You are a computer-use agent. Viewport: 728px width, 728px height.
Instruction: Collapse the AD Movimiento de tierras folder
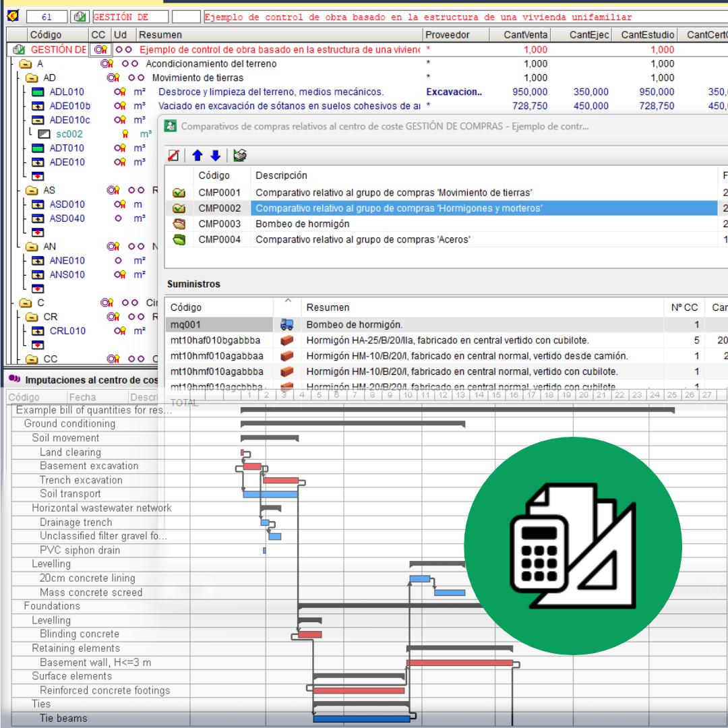click(x=32, y=78)
